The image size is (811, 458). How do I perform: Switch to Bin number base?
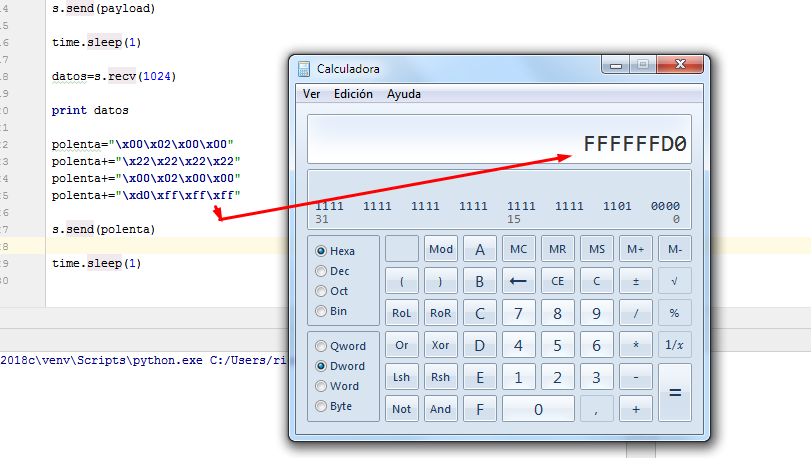[321, 311]
